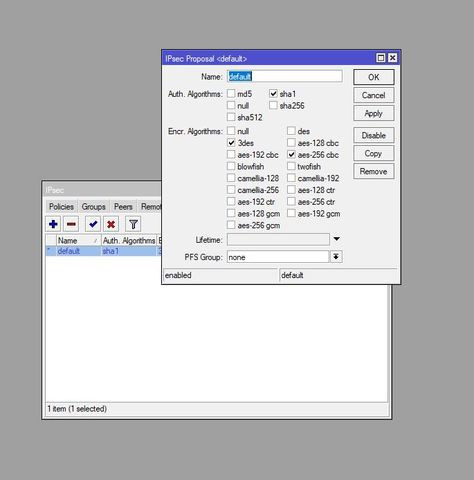Check camellia-128 encryption

[231, 178]
